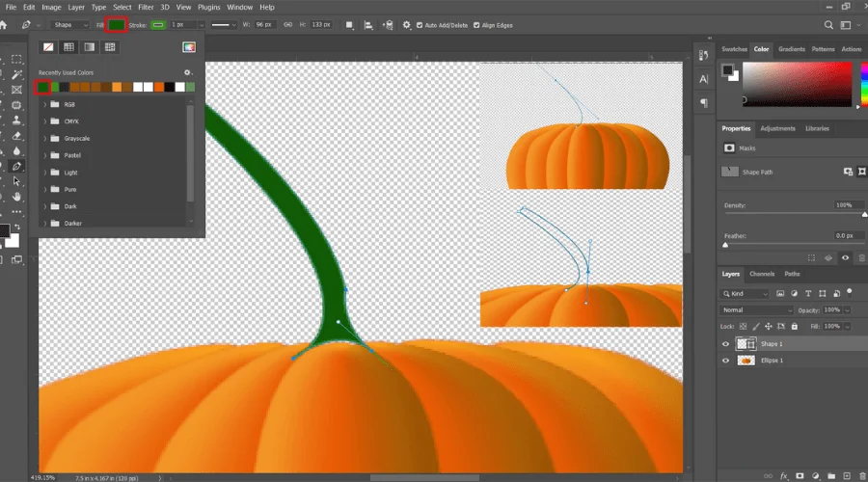The height and width of the screenshot is (482, 868).
Task: Select the Blur droplet tool
Action: [16, 151]
